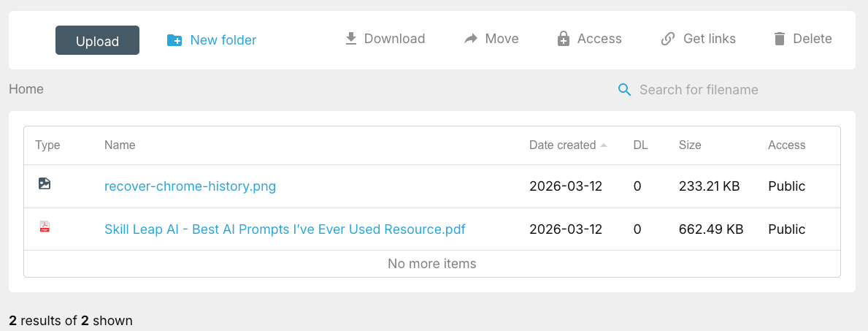Click the New folder plus icon
Image resolution: width=868 pixels, height=331 pixels.
pos(174,40)
